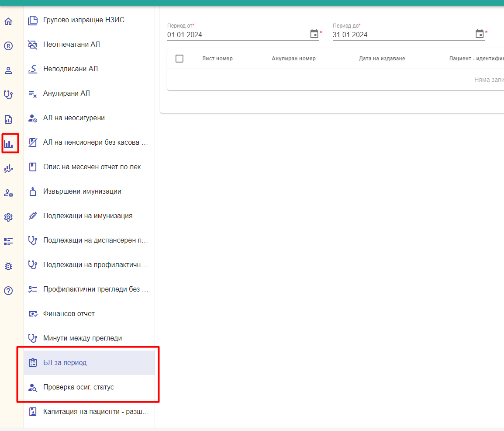Open АЛ на неосигурени report

pyautogui.click(x=90, y=118)
